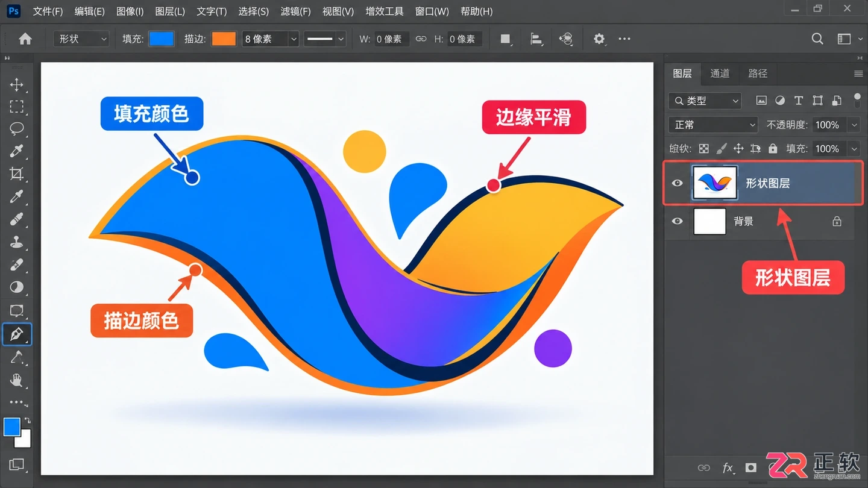
Task: Open the three-dot extra tools menu in left toolbar
Action: (x=17, y=402)
